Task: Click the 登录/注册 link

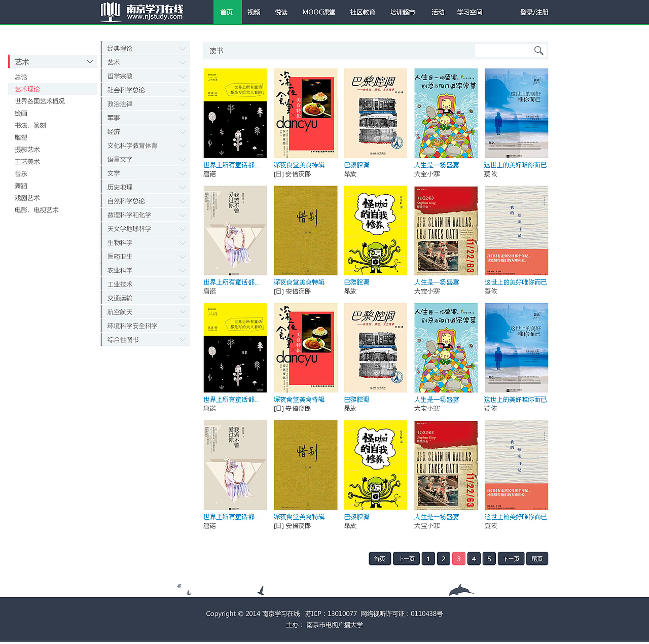Action: pyautogui.click(x=534, y=12)
